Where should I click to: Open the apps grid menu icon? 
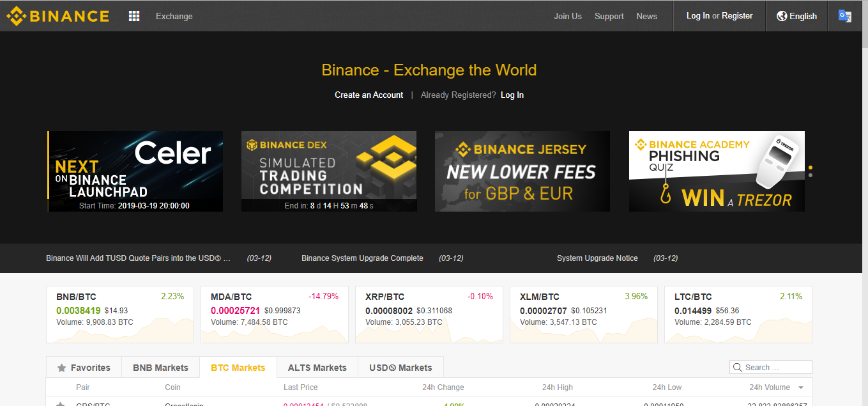tap(134, 16)
